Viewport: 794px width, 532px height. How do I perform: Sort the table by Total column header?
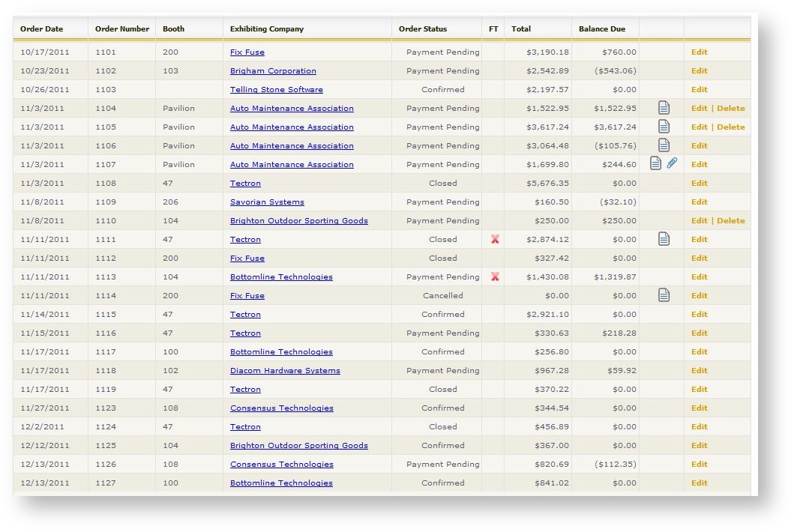[521, 28]
